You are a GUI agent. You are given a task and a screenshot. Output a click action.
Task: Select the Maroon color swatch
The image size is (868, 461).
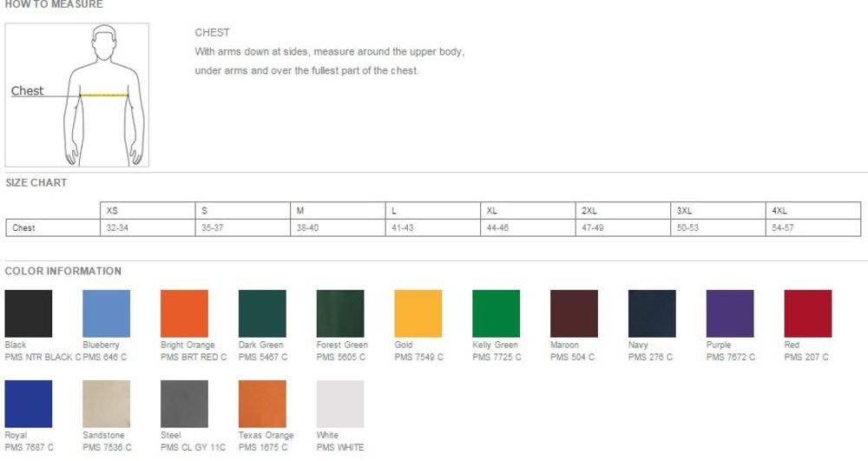pyautogui.click(x=574, y=313)
